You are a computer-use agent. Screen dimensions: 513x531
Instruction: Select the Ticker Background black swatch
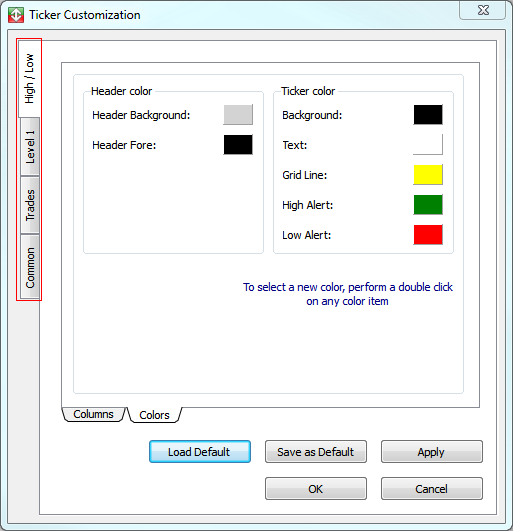coord(428,115)
